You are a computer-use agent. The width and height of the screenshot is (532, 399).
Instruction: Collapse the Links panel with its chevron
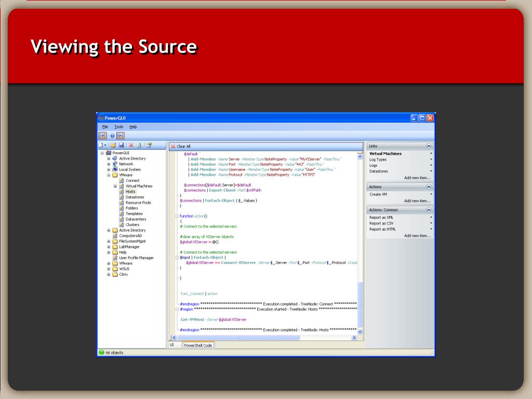[429, 146]
